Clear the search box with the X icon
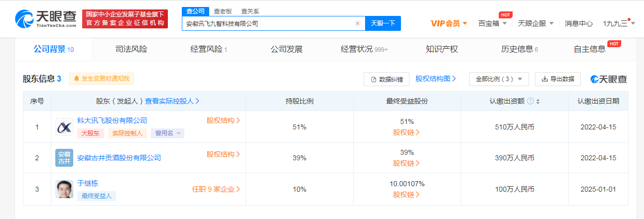The width and height of the screenshot is (644, 219). pos(357,23)
